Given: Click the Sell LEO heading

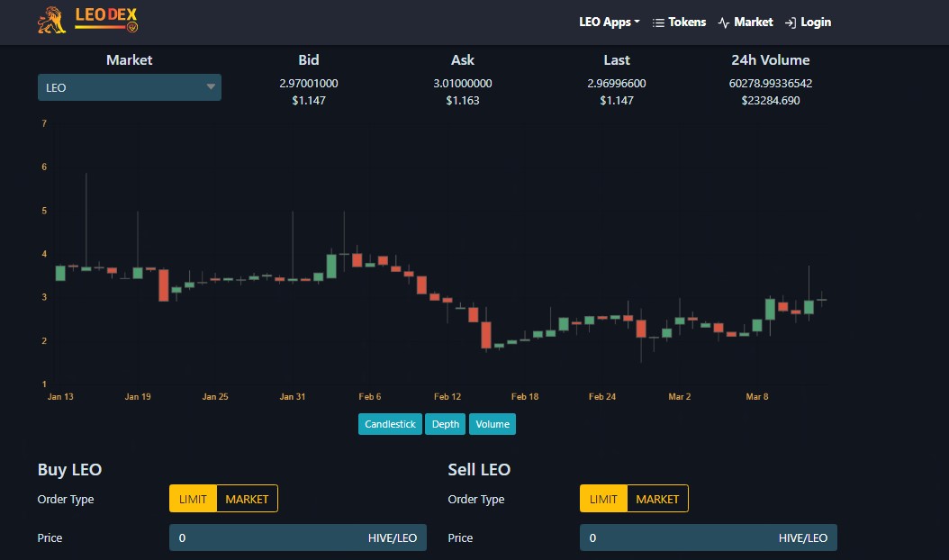Looking at the screenshot, I should pyautogui.click(x=479, y=470).
